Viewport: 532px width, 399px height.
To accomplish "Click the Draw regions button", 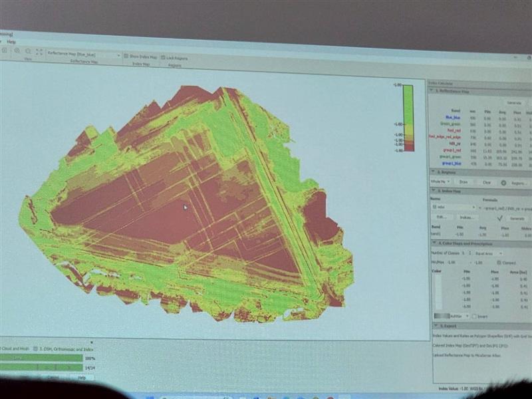I will pyautogui.click(x=464, y=182).
